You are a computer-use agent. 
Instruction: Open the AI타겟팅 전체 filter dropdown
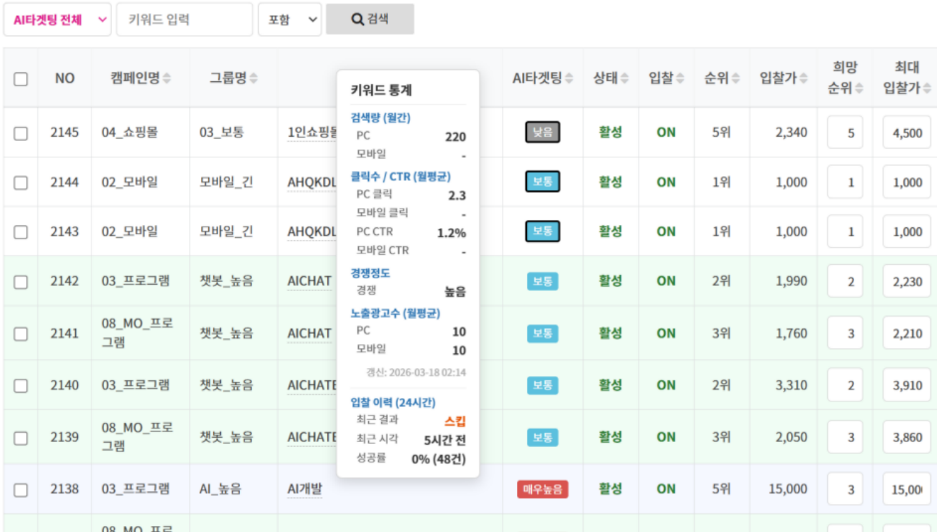pos(57,20)
